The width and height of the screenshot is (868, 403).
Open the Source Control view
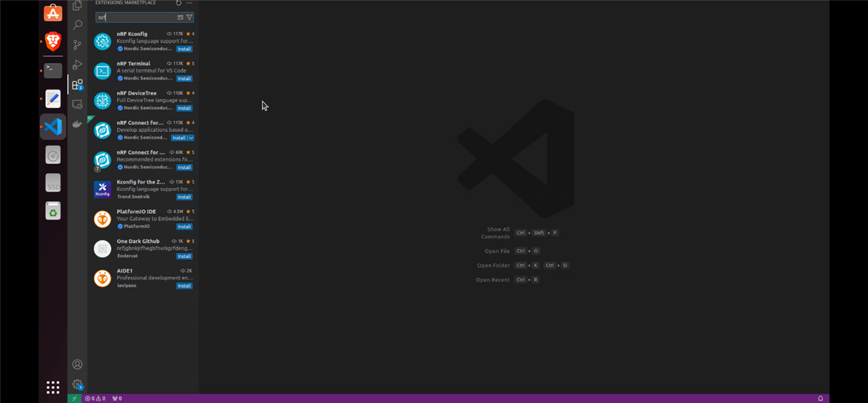pyautogui.click(x=77, y=45)
